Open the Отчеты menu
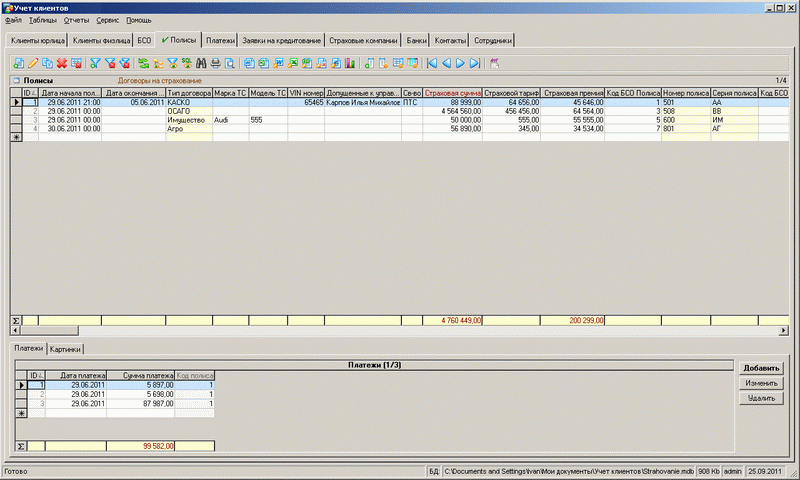800x480 pixels. [x=76, y=20]
